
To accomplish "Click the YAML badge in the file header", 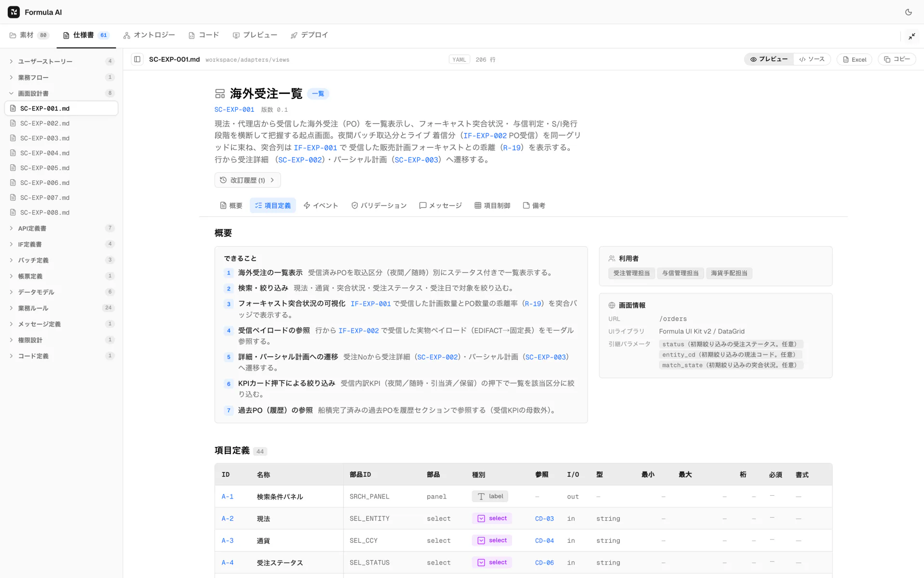I will (459, 60).
